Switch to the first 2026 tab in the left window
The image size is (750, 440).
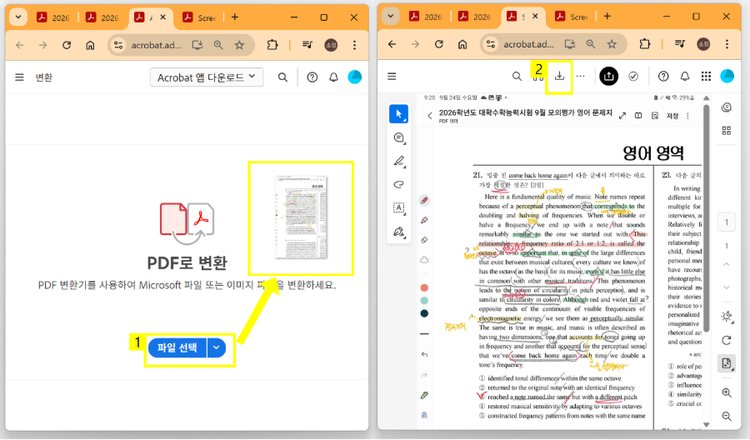coord(54,18)
